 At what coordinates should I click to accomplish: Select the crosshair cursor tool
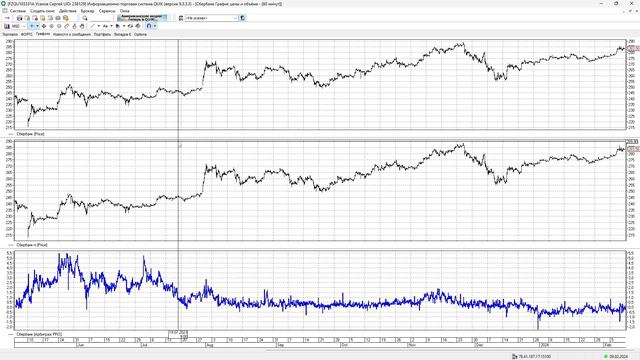click(32, 27)
